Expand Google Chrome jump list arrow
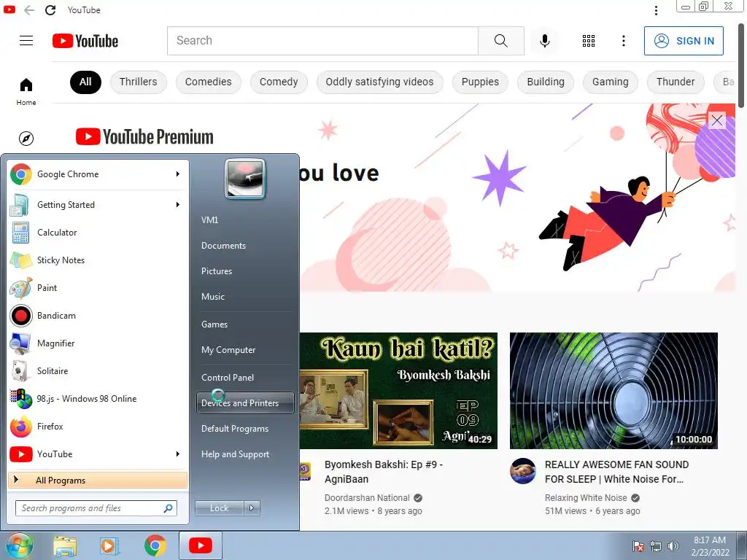Image resolution: width=747 pixels, height=560 pixels. pyautogui.click(x=178, y=174)
